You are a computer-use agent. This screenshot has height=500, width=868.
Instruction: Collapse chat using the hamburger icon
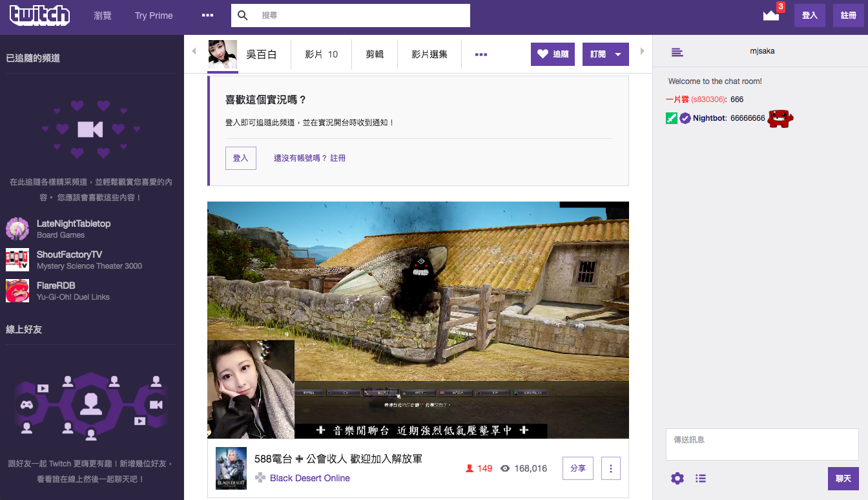point(677,52)
